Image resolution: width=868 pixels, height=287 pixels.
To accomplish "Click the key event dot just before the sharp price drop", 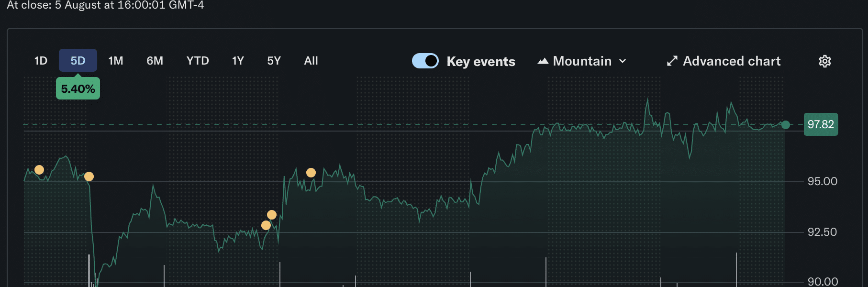I will pyautogui.click(x=89, y=177).
